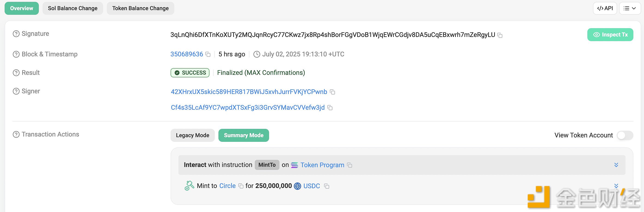This screenshot has height=212, width=644.
Task: Click the Signature help question icon
Action: pos(16,34)
